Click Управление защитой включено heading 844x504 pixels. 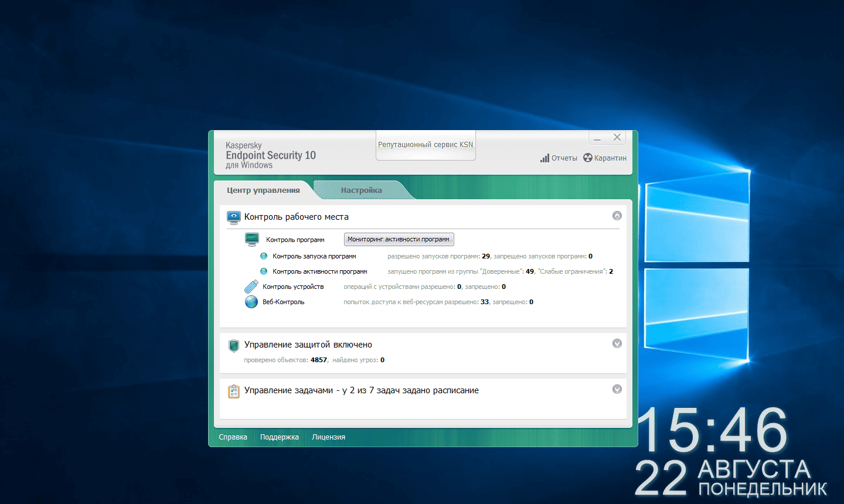point(308,345)
